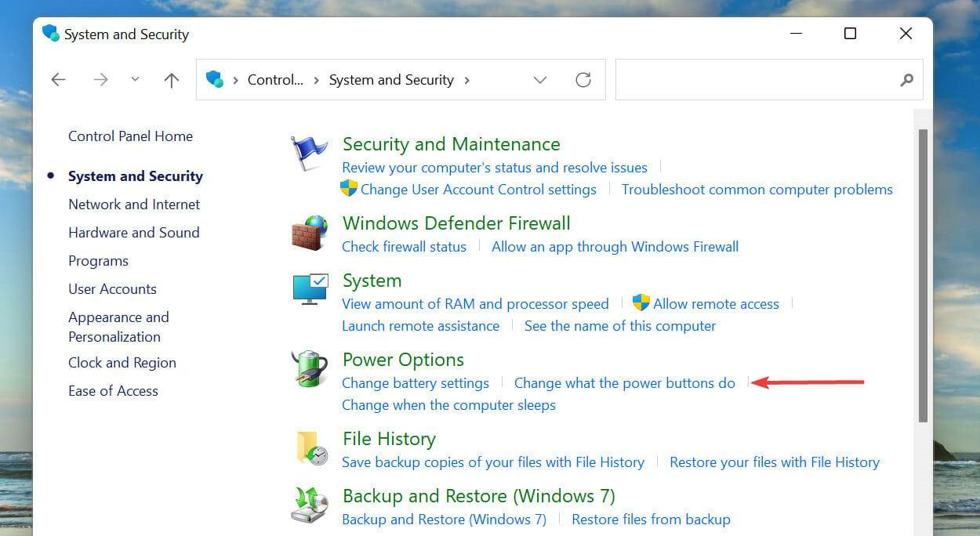
Task: Click the Backup and Restore drive icon
Action: click(x=310, y=505)
